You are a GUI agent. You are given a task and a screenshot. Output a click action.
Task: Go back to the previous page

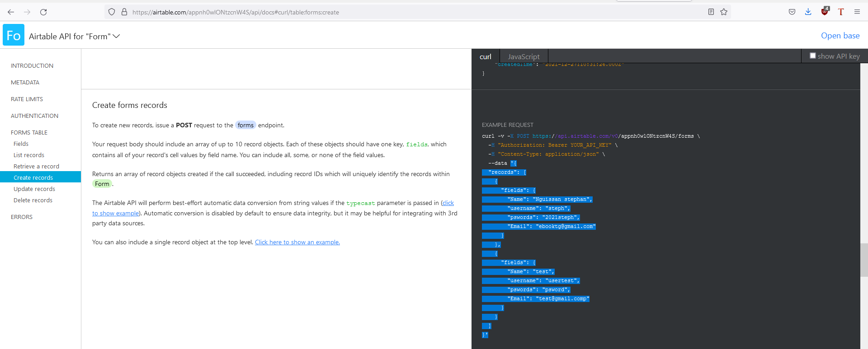click(x=11, y=12)
